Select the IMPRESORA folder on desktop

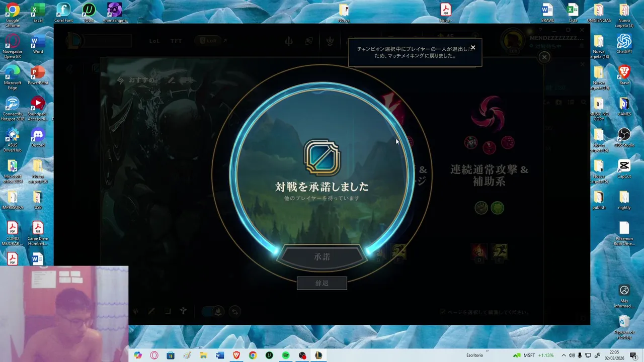point(12,200)
